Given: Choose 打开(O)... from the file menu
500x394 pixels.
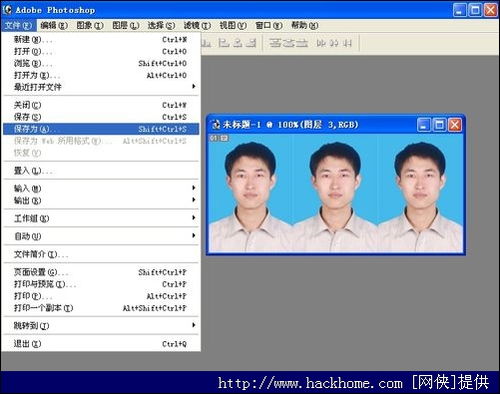Looking at the screenshot, I should pos(101,52).
